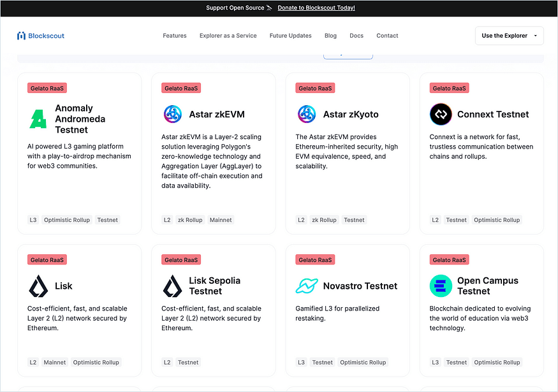Click Testnet tag on Open Campus card

coord(456,362)
